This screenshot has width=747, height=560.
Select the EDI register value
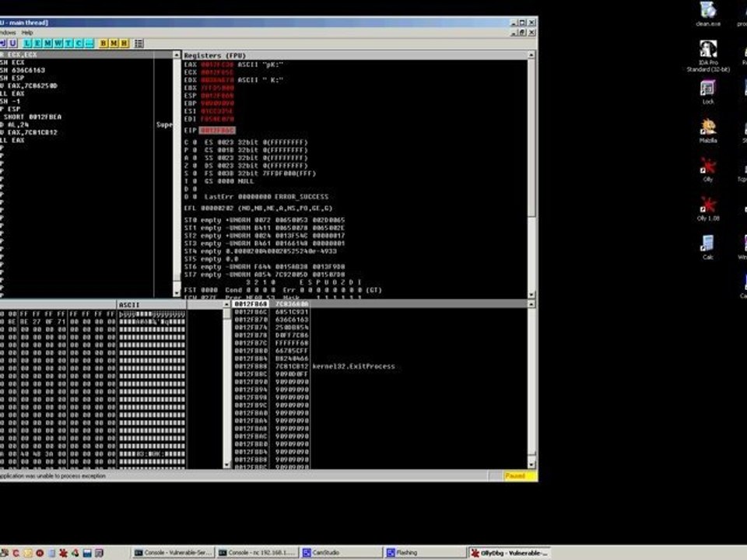pos(217,119)
